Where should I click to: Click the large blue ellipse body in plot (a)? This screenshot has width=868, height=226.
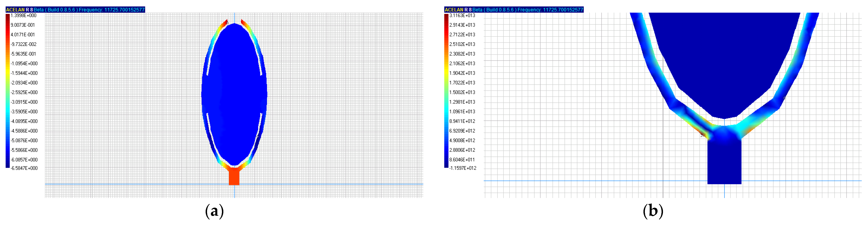click(x=234, y=94)
